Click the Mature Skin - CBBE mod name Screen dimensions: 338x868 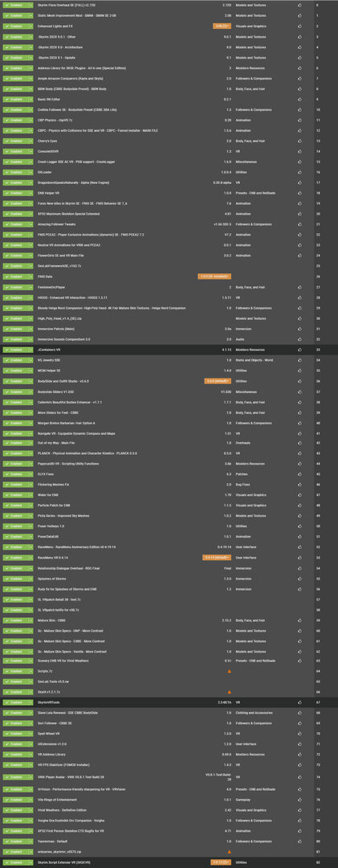coord(51,620)
